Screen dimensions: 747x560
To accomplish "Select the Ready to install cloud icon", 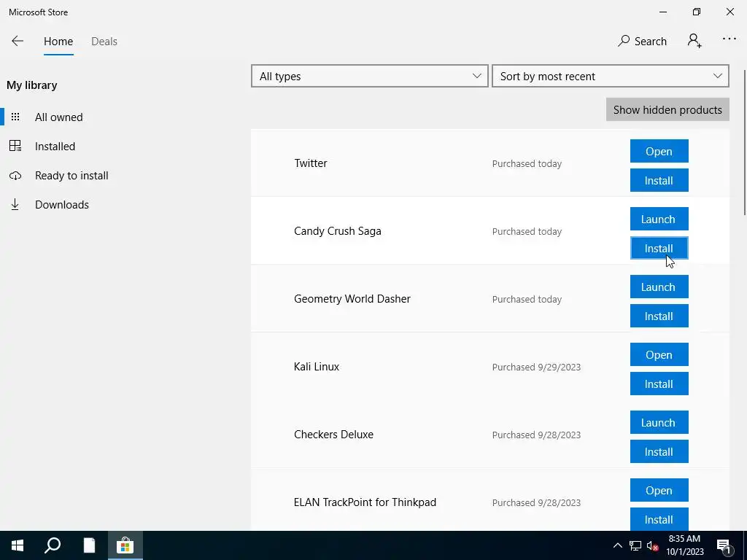I will [x=15, y=176].
